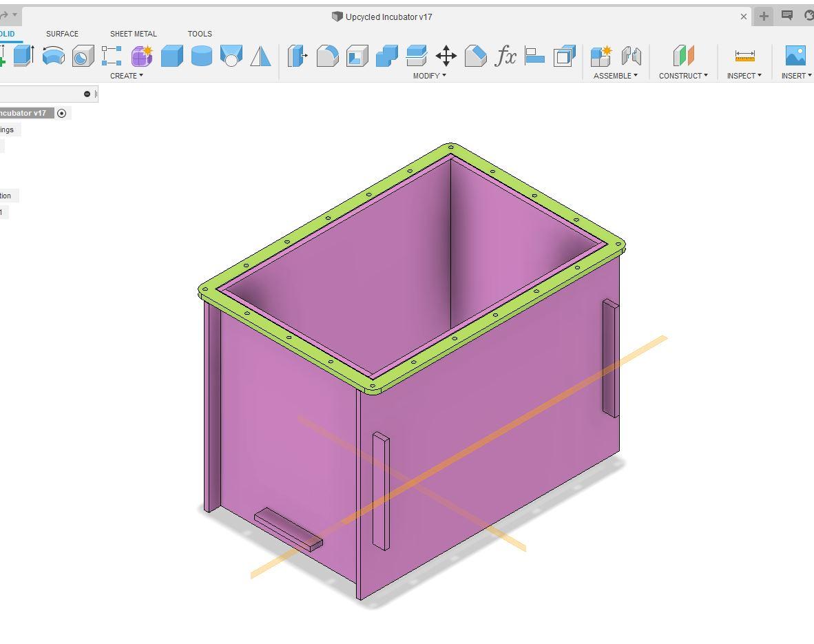Screen dimensions: 814x644
Task: Activate the Incubator v17 component radio button
Action: pyautogui.click(x=62, y=113)
